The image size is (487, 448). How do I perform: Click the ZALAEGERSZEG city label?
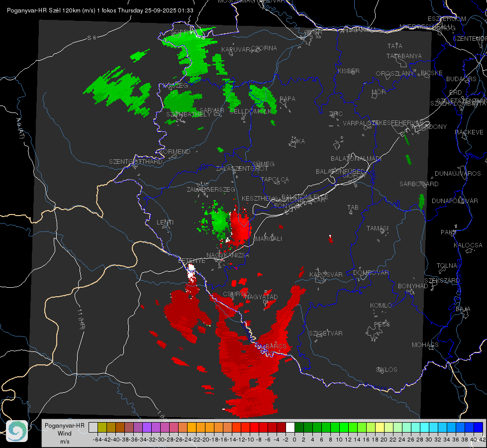pos(211,189)
